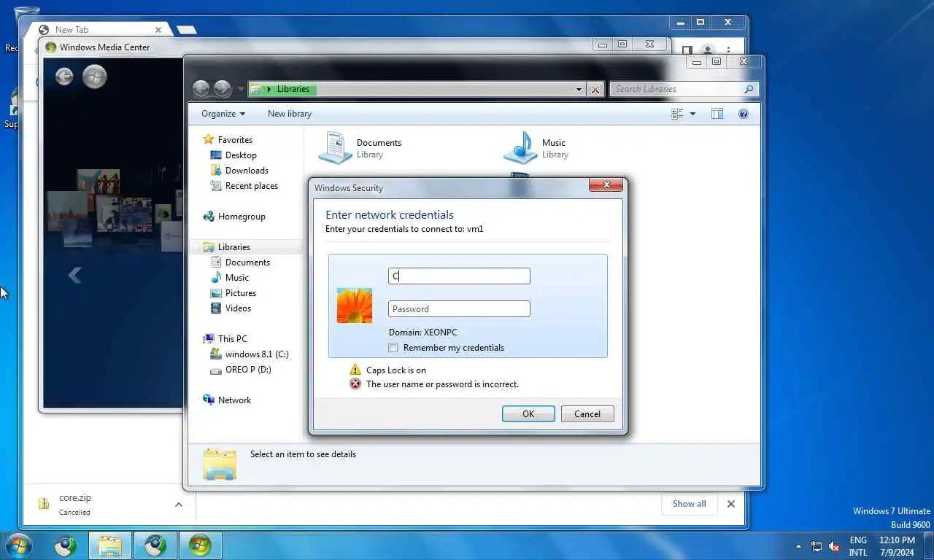Stop loading with the red X button
Image resolution: width=934 pixels, height=560 pixels.
595,90
